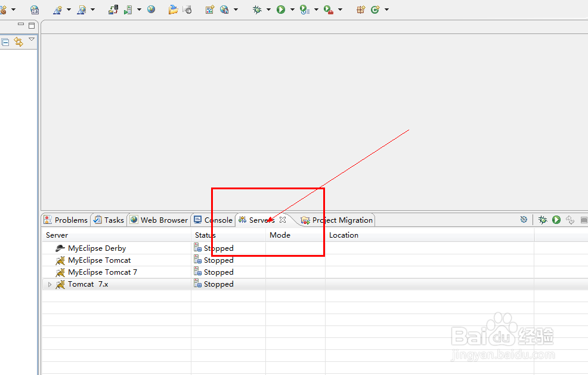The height and width of the screenshot is (375, 588).
Task: Start server in debug mode from Servers view
Action: pyautogui.click(x=543, y=220)
